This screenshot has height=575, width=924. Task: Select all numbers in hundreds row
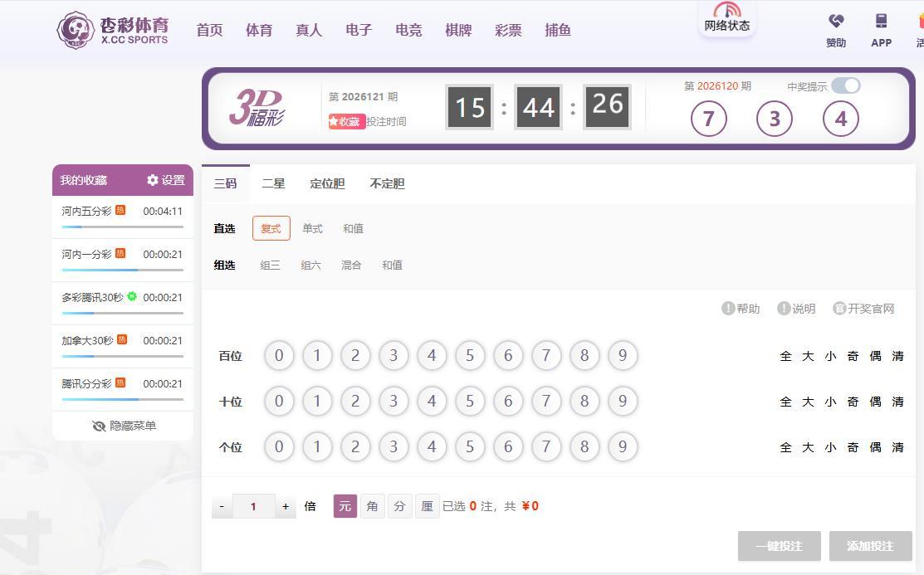point(785,356)
